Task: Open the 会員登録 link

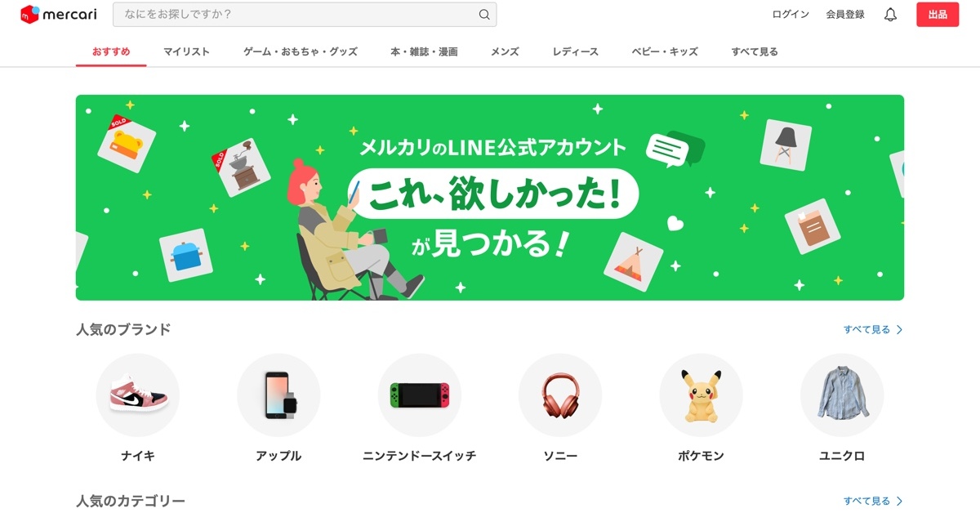Action: click(x=845, y=15)
